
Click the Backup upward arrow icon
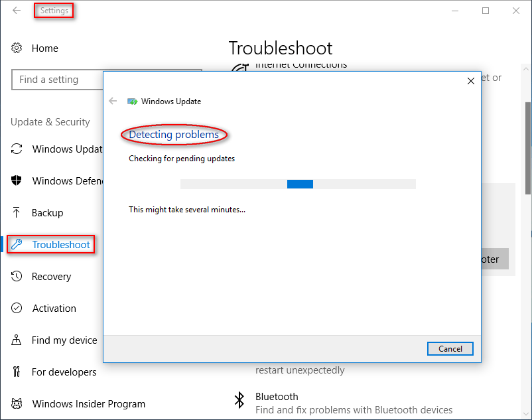click(x=17, y=212)
